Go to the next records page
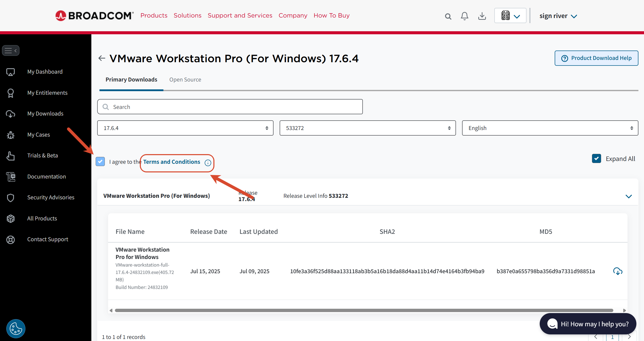644x341 pixels. (629, 337)
